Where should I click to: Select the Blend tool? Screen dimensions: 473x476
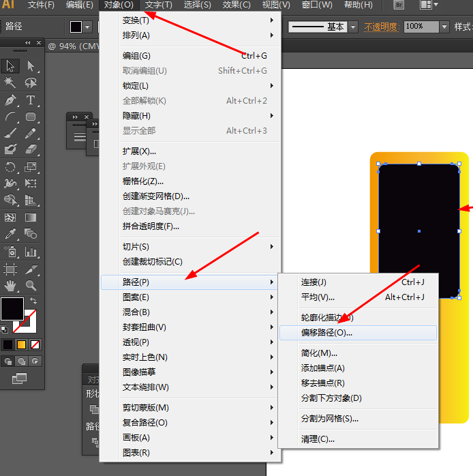pos(31,234)
